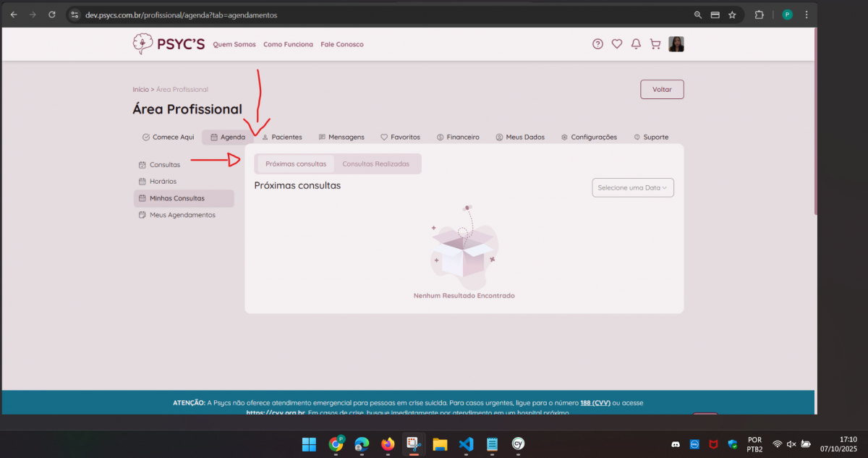Image resolution: width=868 pixels, height=458 pixels.
Task: Bookmark this page with star icon
Action: pos(732,14)
